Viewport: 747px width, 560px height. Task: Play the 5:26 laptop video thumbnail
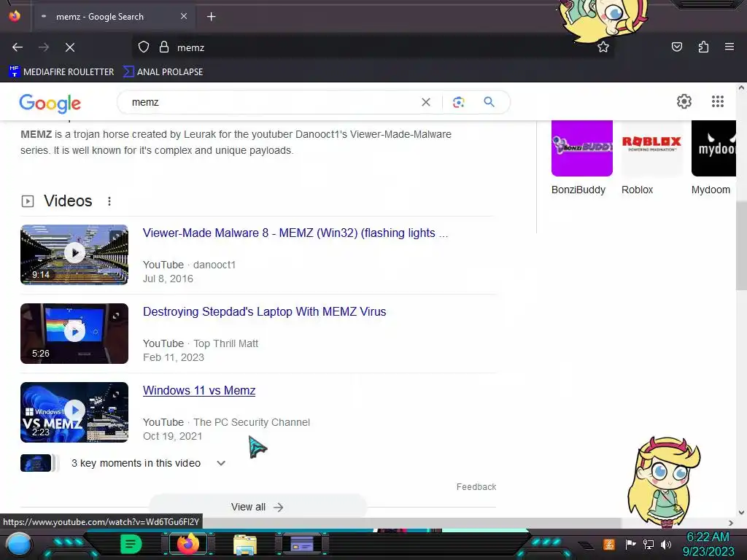(74, 333)
